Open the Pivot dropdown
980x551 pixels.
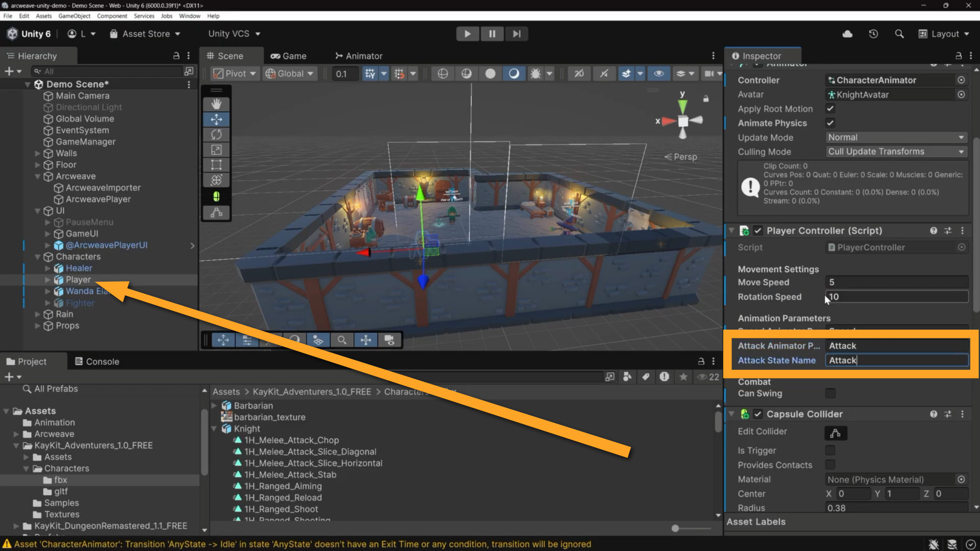click(234, 73)
